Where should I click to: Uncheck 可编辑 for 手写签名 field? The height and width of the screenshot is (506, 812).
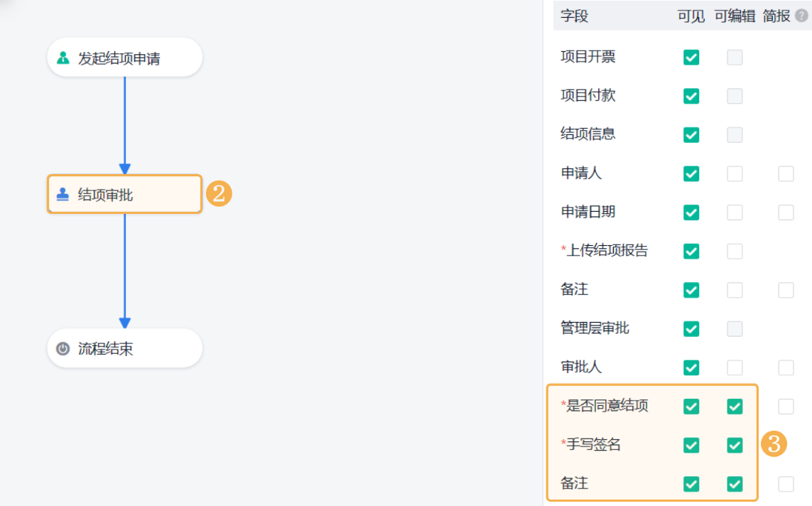[x=735, y=446]
